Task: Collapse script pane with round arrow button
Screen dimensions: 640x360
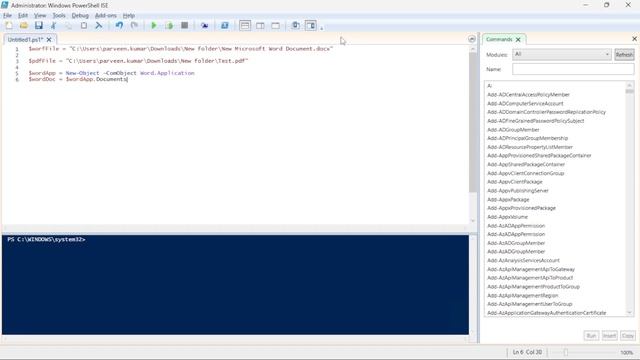Action: 472,39
